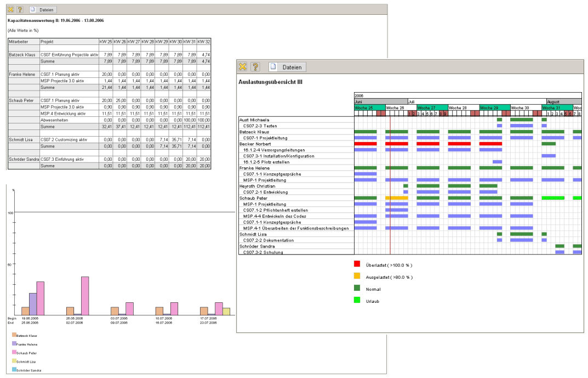The image size is (588, 378).
Task: Select the Woche 27 header in the Gantt timeline
Action: click(432, 108)
